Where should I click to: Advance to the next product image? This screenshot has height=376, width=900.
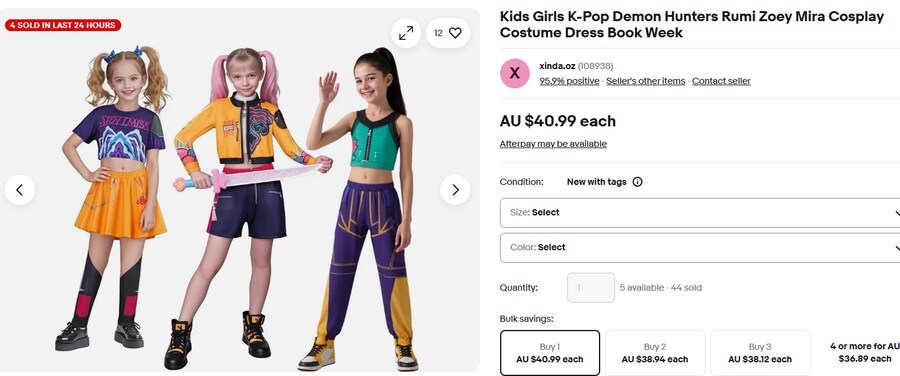[x=455, y=190]
